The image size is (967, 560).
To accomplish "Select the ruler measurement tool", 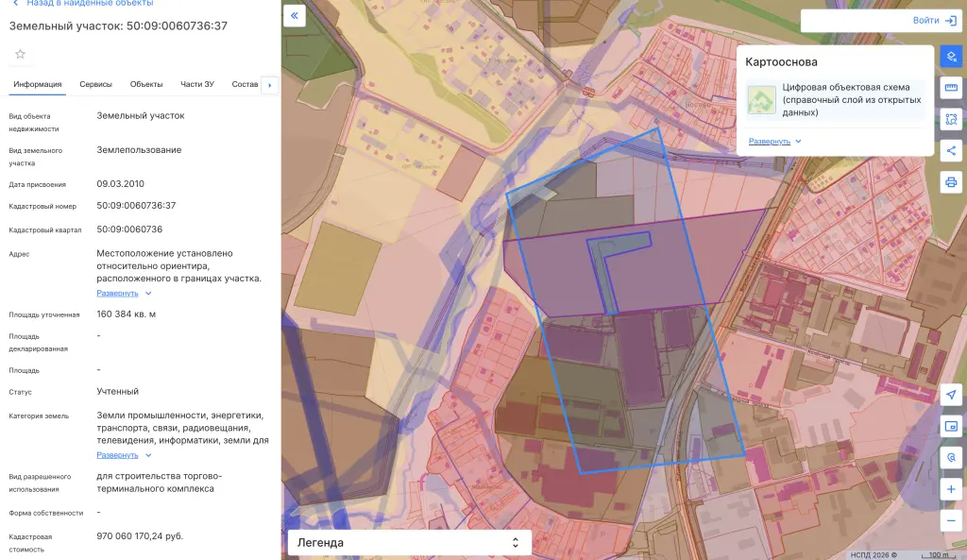I will pos(951,88).
